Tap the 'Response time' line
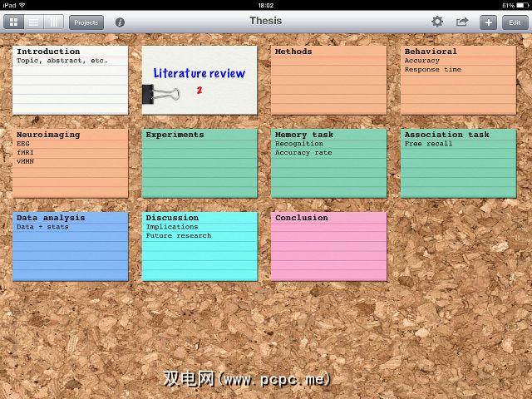Screen dimensions: 532x399 (x=433, y=70)
